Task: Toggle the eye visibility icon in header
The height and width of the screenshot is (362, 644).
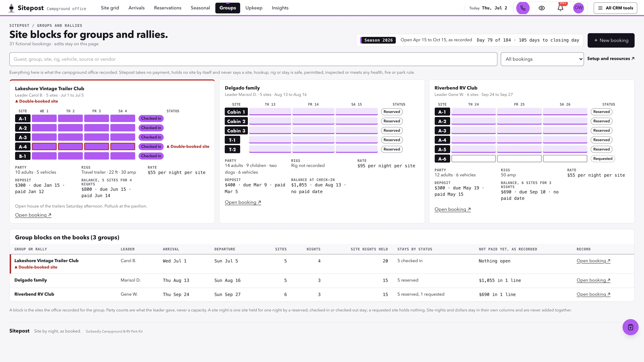Action: tap(542, 8)
